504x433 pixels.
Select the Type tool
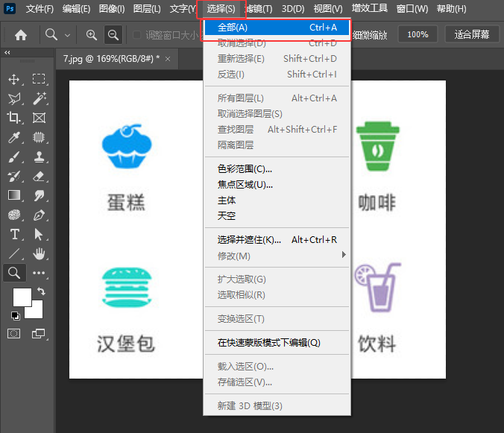tap(14, 235)
